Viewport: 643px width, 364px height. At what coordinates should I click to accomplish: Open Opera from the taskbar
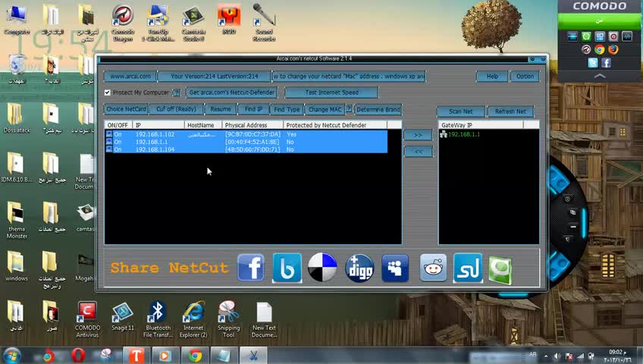click(78, 356)
